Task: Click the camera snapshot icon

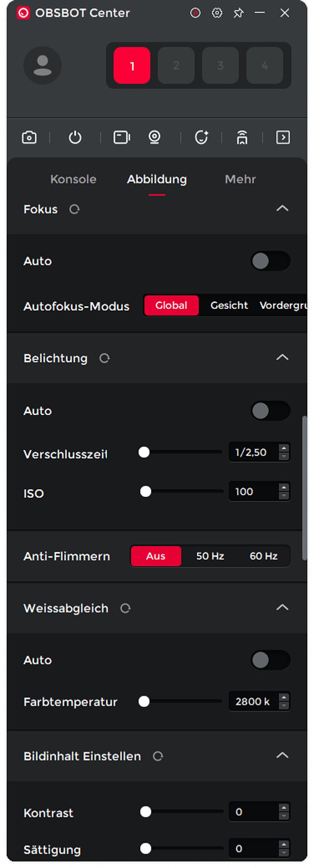Action: pyautogui.click(x=29, y=138)
